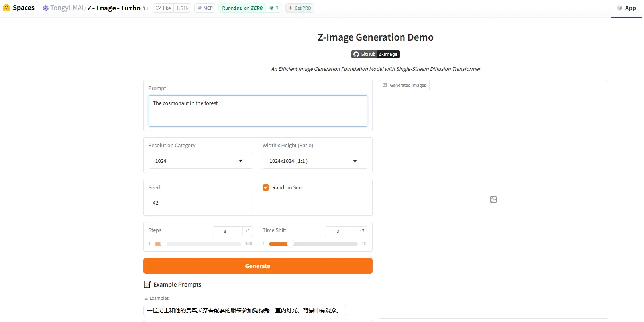Click the like heart button
This screenshot has height=322, width=644.
click(163, 8)
